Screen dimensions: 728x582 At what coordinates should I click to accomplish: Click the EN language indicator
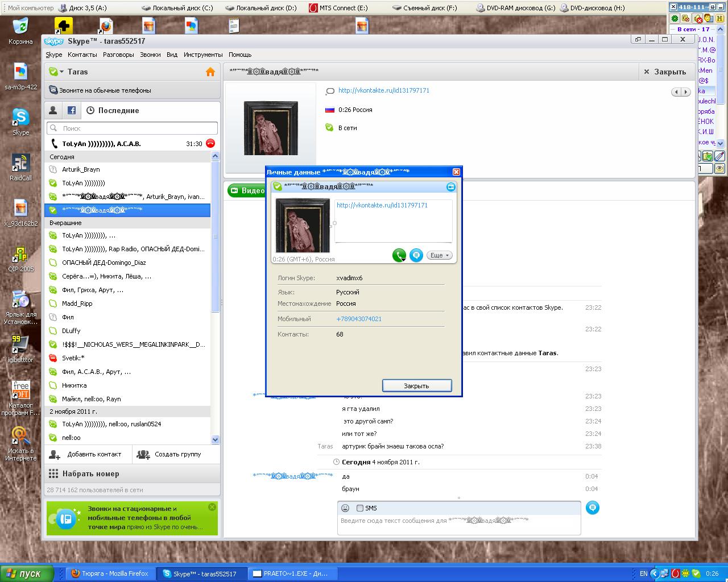click(x=643, y=573)
